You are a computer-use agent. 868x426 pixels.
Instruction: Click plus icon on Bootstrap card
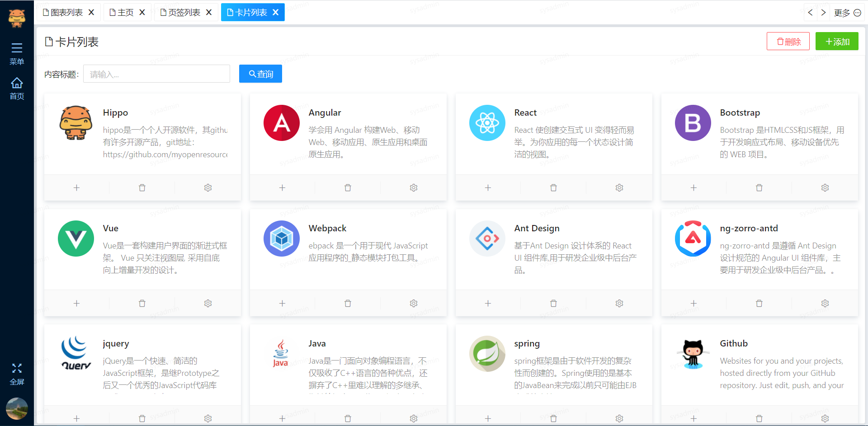693,187
